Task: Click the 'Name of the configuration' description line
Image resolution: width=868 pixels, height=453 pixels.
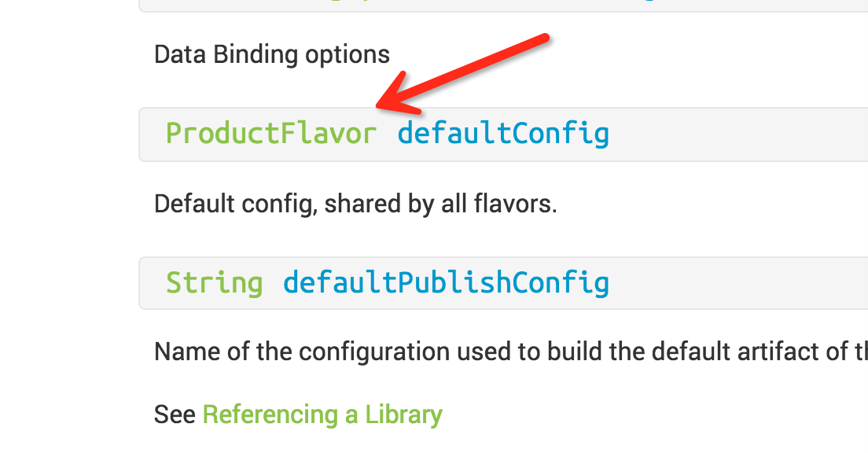Action: point(511,351)
